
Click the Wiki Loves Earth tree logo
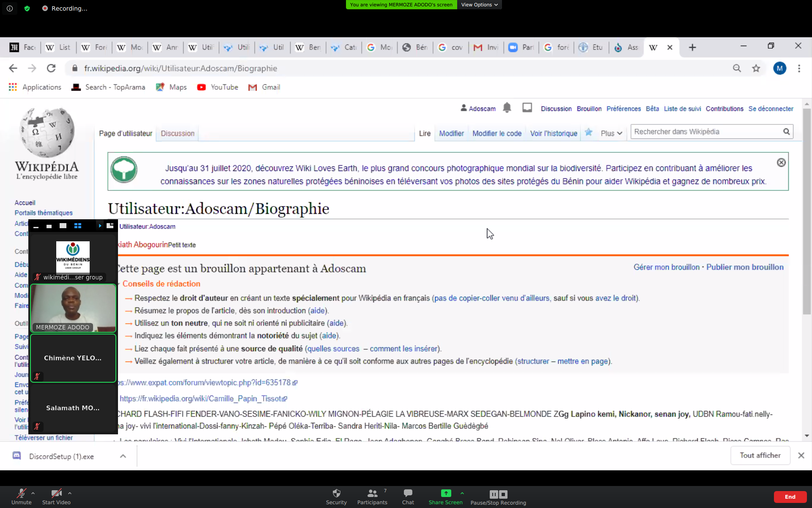point(124,170)
